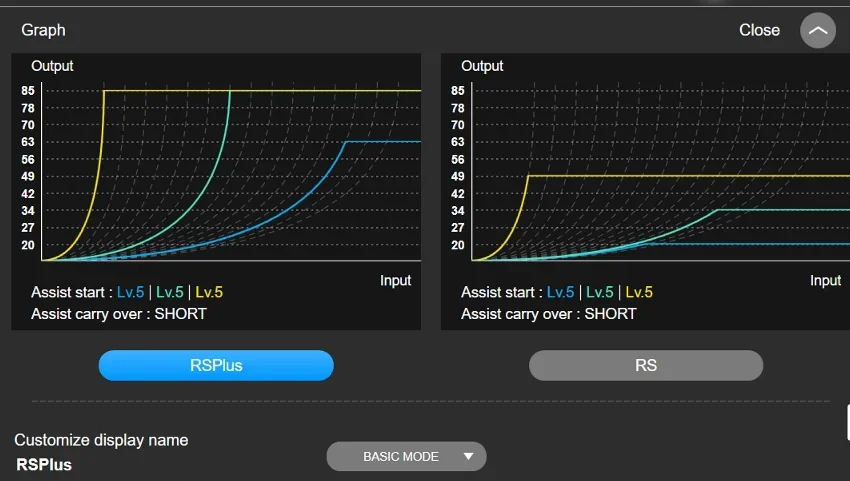Click the yellow Lv.5 value in right graph
This screenshot has height=481, width=850.
639,292
